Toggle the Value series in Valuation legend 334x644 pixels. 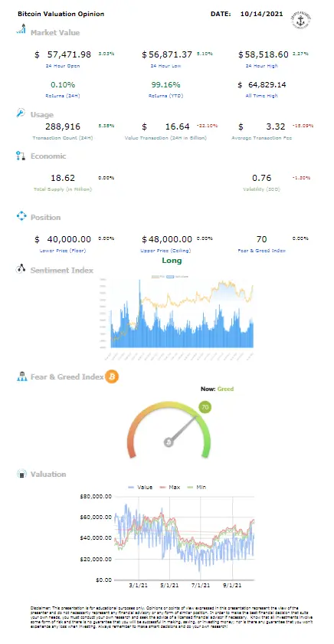[x=140, y=487]
